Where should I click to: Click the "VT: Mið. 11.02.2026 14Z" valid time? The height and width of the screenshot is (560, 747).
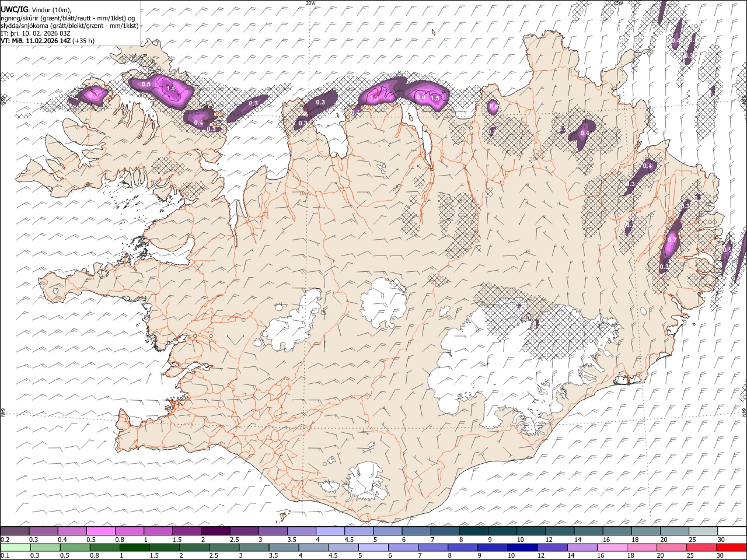pos(36,41)
